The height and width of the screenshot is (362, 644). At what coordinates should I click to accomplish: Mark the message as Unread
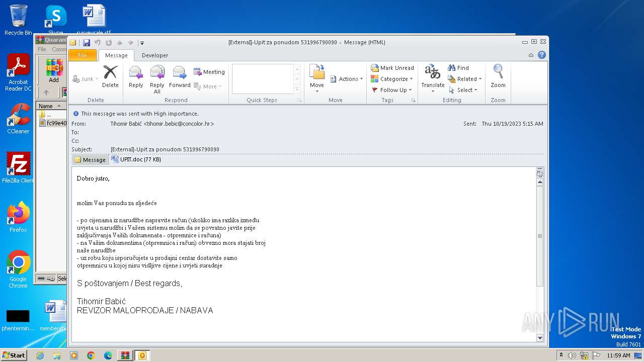pos(392,68)
